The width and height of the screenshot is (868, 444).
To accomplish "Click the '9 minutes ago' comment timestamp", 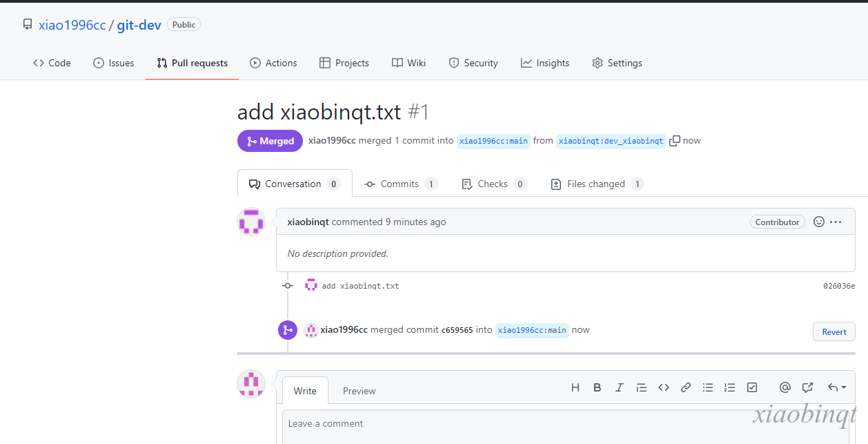I will tap(415, 222).
